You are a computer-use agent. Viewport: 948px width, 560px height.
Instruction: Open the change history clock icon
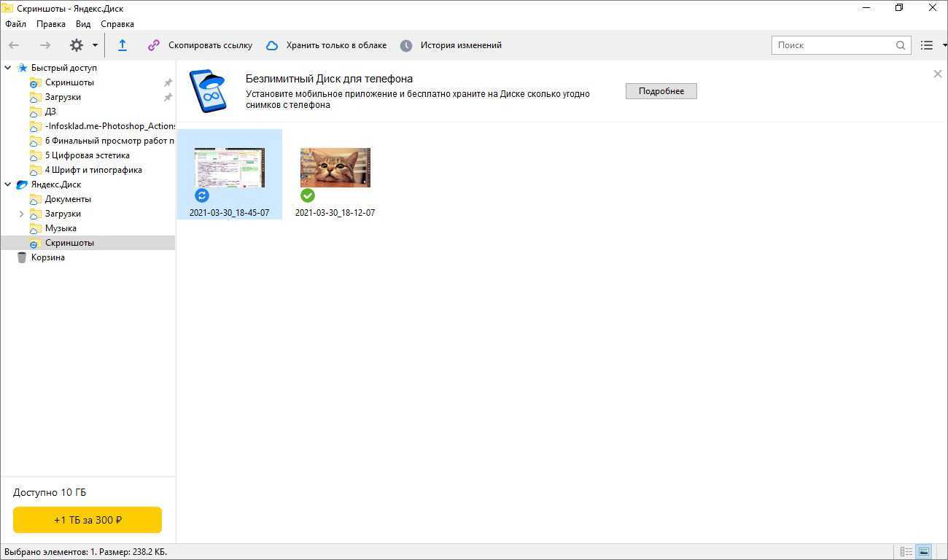[x=406, y=45]
